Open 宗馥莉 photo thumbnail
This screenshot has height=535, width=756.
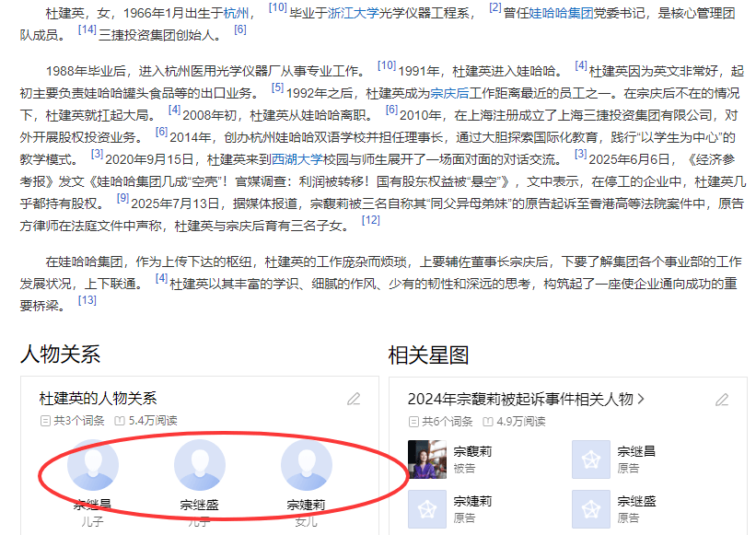click(427, 459)
